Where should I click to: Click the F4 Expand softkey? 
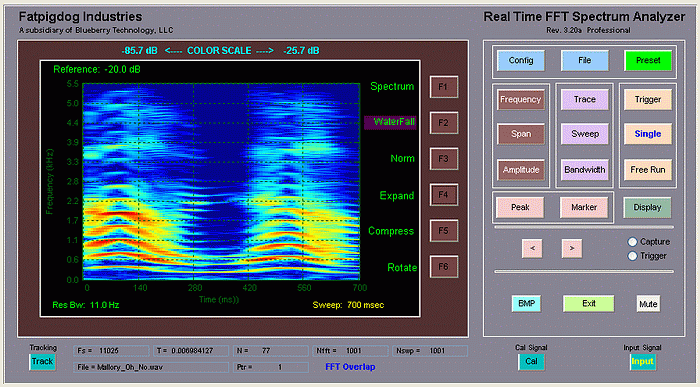[443, 195]
